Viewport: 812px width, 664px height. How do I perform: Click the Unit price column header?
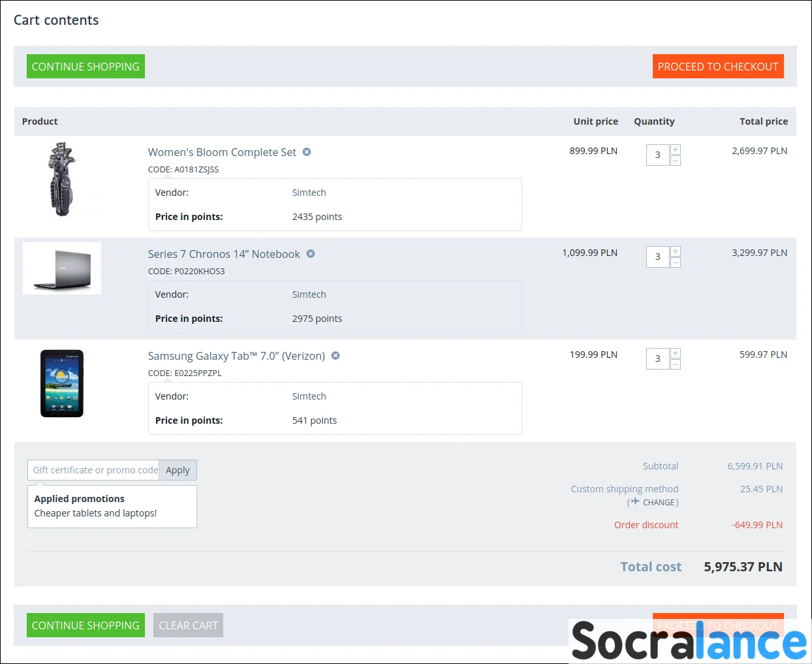tap(596, 121)
